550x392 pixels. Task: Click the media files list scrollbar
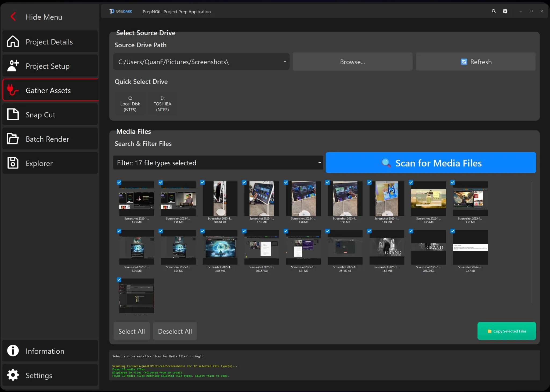[532, 242]
